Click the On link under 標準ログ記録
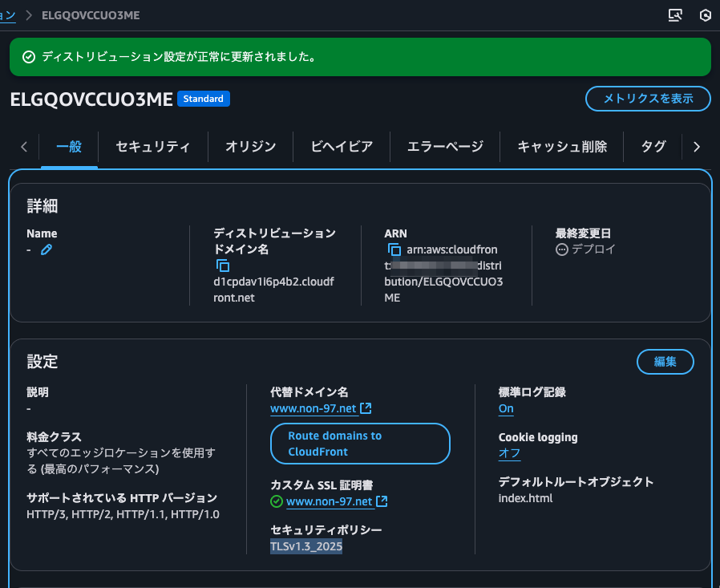Image resolution: width=720 pixels, height=588 pixels. click(506, 408)
